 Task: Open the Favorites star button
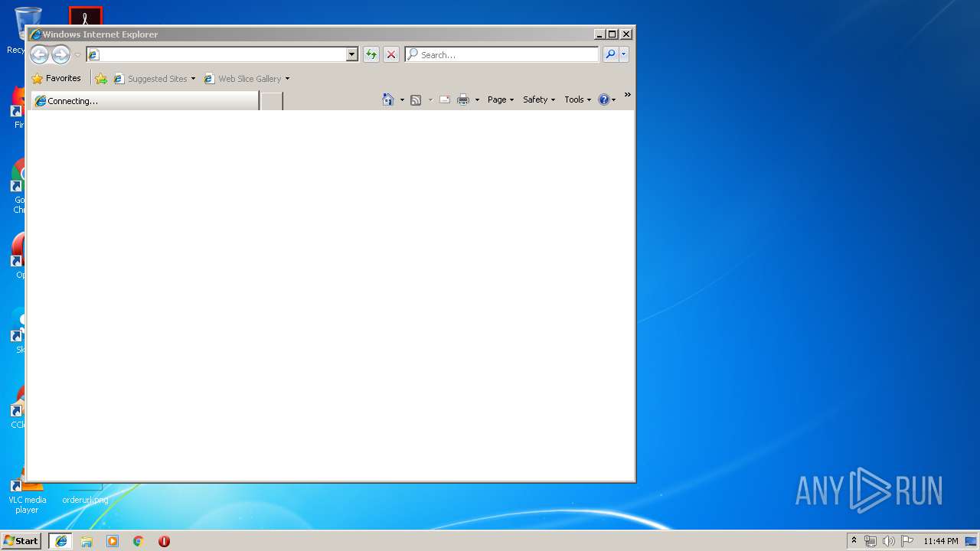pyautogui.click(x=57, y=78)
